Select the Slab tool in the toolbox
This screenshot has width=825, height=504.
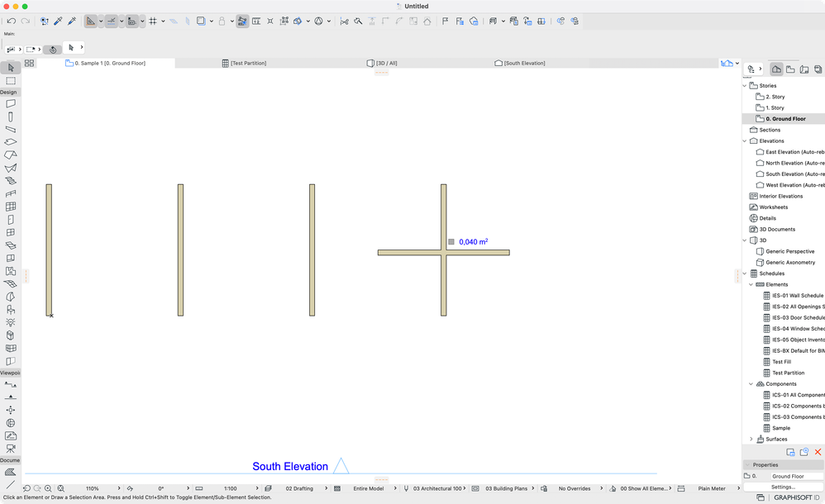click(11, 142)
